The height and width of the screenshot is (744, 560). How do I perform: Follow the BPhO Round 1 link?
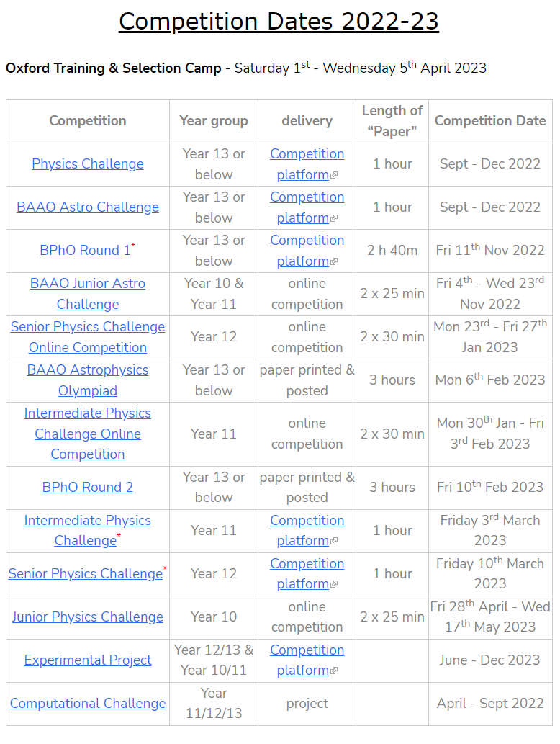point(85,251)
